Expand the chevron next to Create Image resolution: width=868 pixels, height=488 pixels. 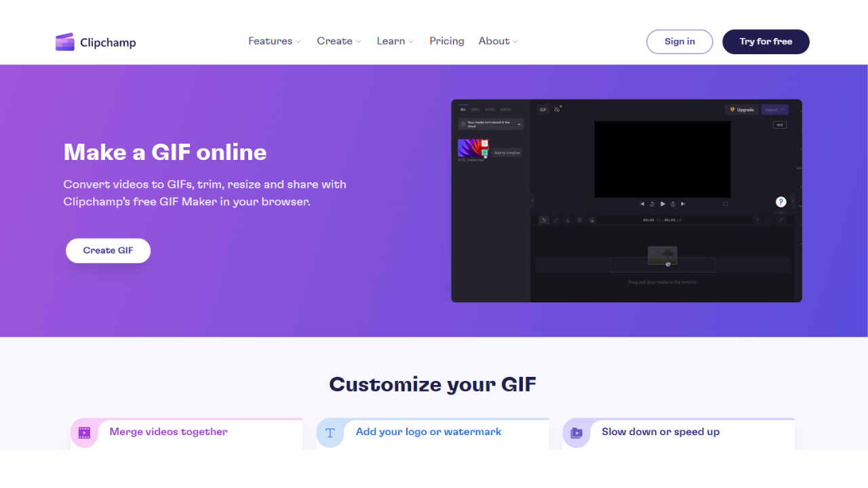[x=359, y=42]
